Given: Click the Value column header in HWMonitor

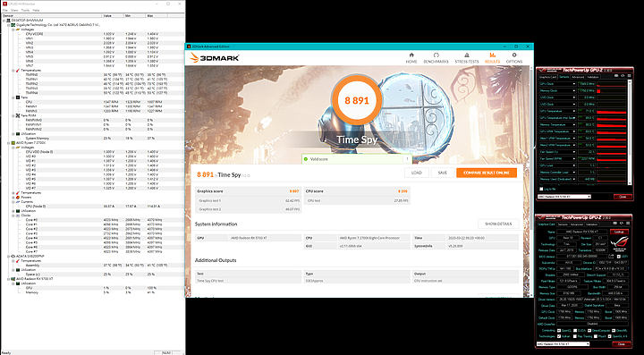Looking at the screenshot, I should [113, 15].
